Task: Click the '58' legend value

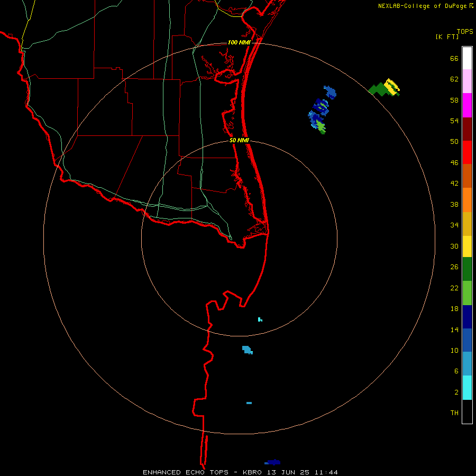Action: pyautogui.click(x=454, y=100)
